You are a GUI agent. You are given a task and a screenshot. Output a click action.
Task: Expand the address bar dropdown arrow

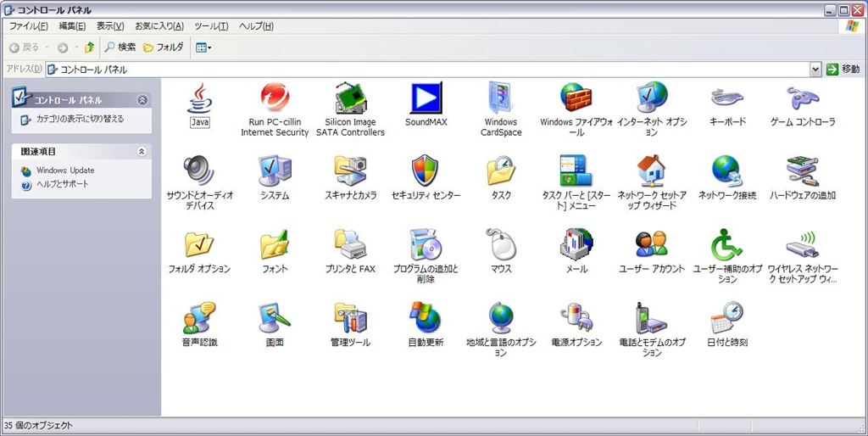[815, 70]
